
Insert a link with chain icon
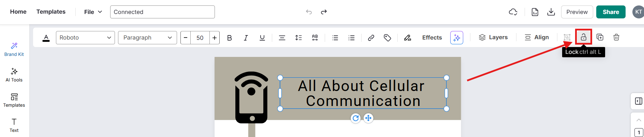[x=371, y=37]
